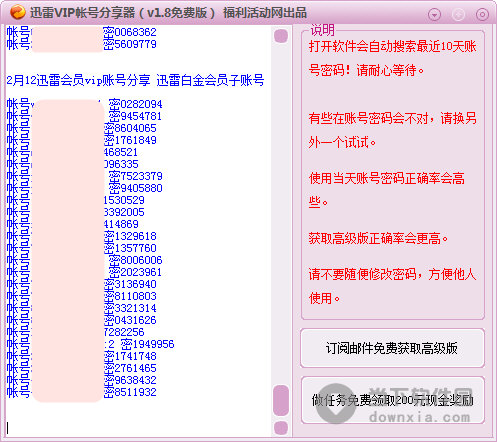The height and width of the screenshot is (442, 497).
Task: Click instruction text 请不要随便修改密码
Action: pyautogui.click(x=362, y=274)
